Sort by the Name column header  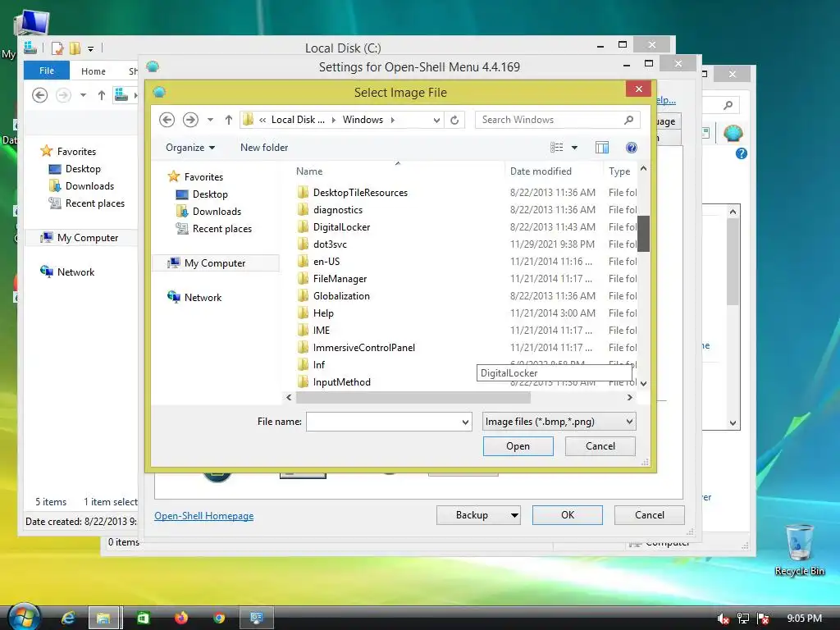(x=309, y=171)
